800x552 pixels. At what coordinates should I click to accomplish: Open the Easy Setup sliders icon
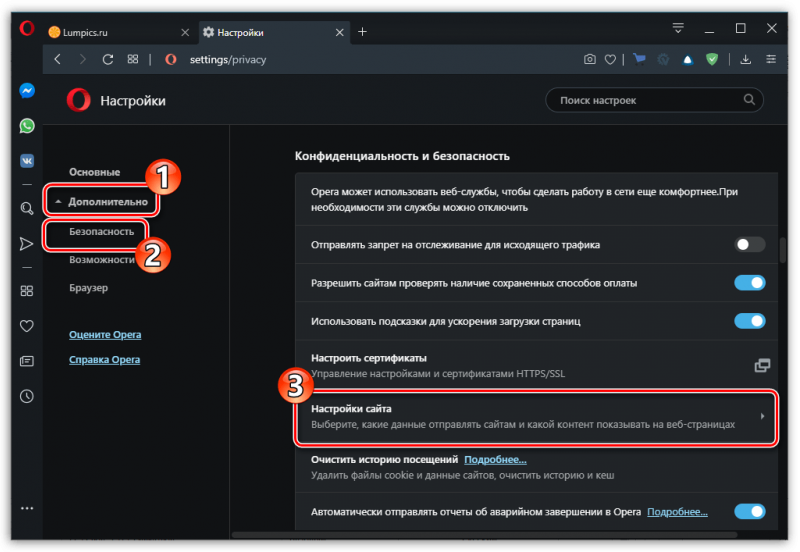(771, 59)
